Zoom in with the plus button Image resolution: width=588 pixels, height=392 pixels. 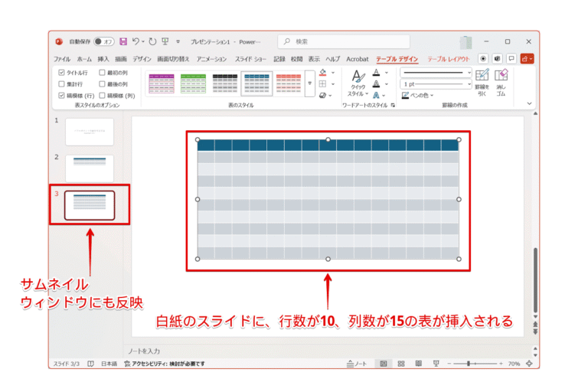(x=501, y=364)
